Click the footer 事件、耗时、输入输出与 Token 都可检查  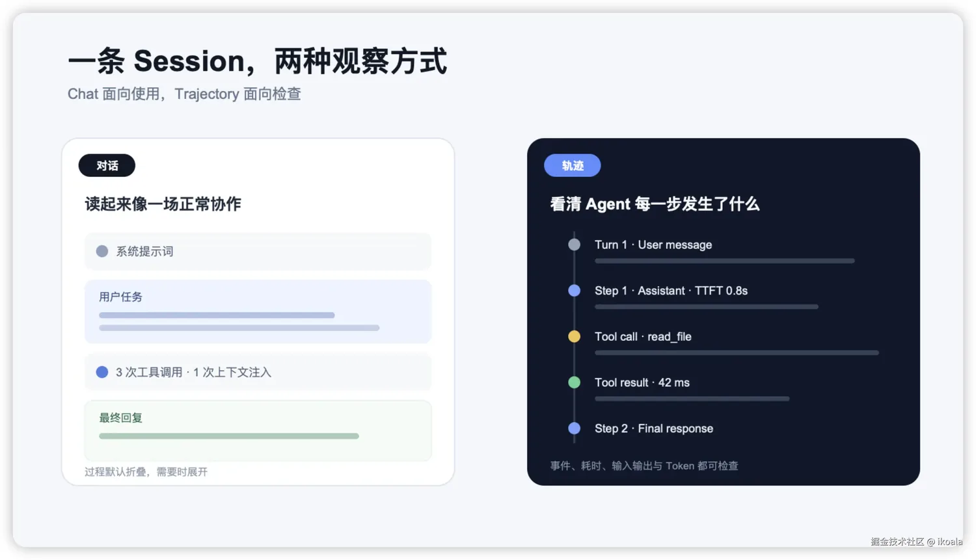[644, 466]
